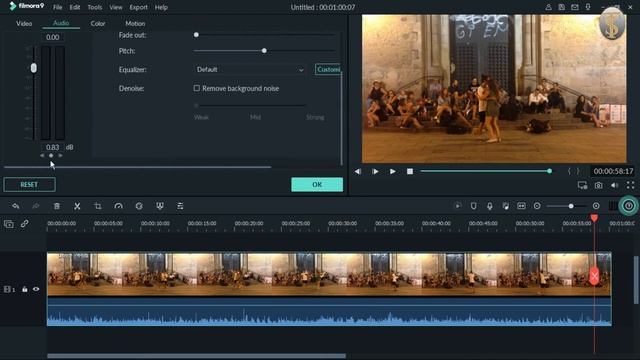Take a snapshot with camera icon
The image size is (640, 360).
click(598, 185)
